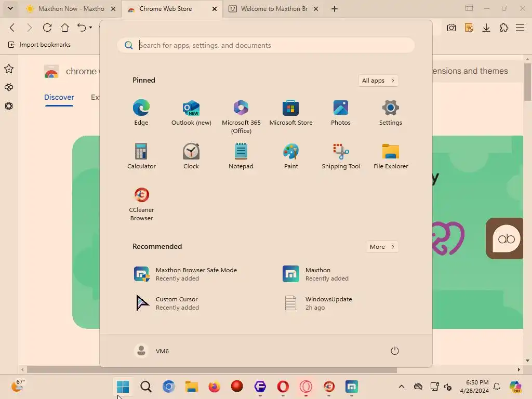Open the Calculator app
The image size is (532, 399).
pos(141,156)
